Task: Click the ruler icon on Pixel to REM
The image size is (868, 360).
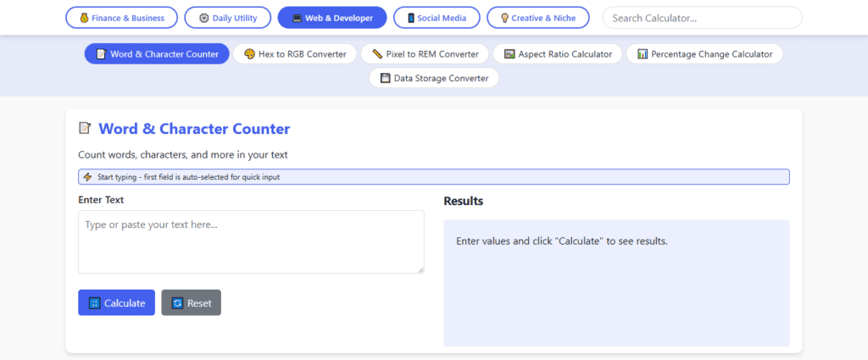Action: [x=377, y=54]
